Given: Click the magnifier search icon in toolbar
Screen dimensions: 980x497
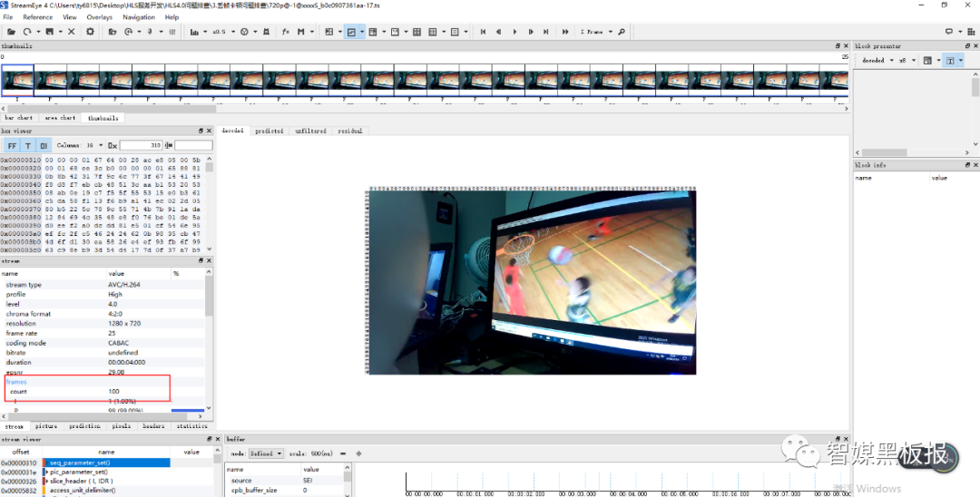Looking at the screenshot, I should click(x=622, y=32).
